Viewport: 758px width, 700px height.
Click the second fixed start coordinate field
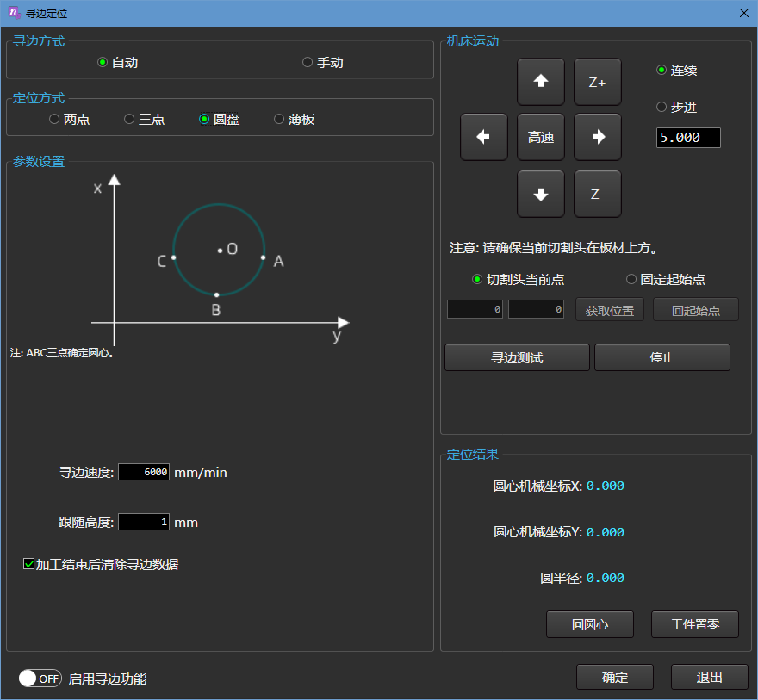click(536, 309)
